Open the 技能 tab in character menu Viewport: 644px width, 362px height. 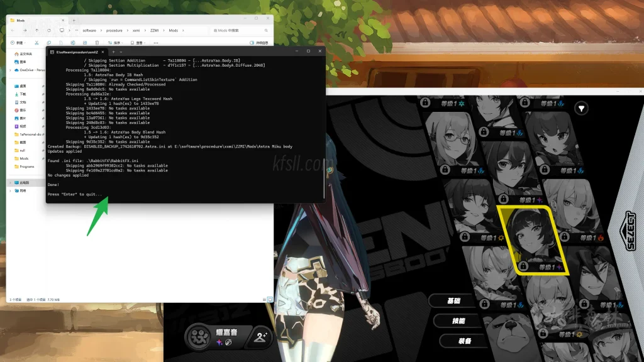pos(458,321)
